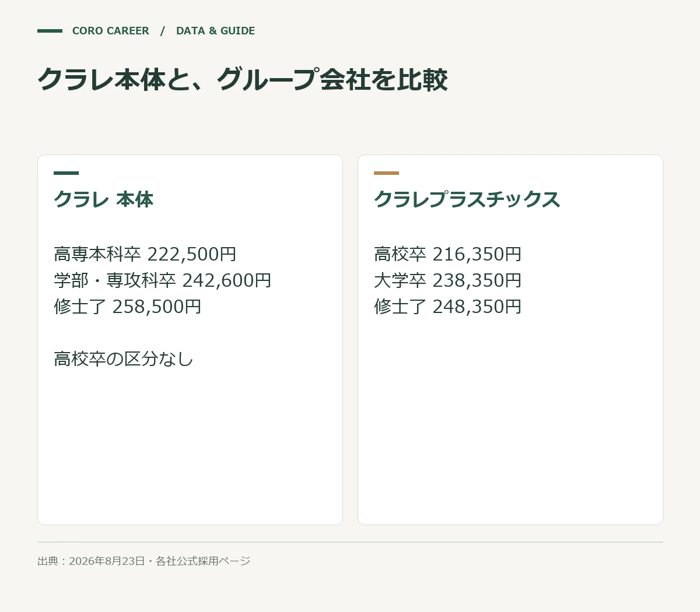Select the 修士了 258,500円 line
Image resolution: width=700 pixels, height=612 pixels.
[128, 307]
